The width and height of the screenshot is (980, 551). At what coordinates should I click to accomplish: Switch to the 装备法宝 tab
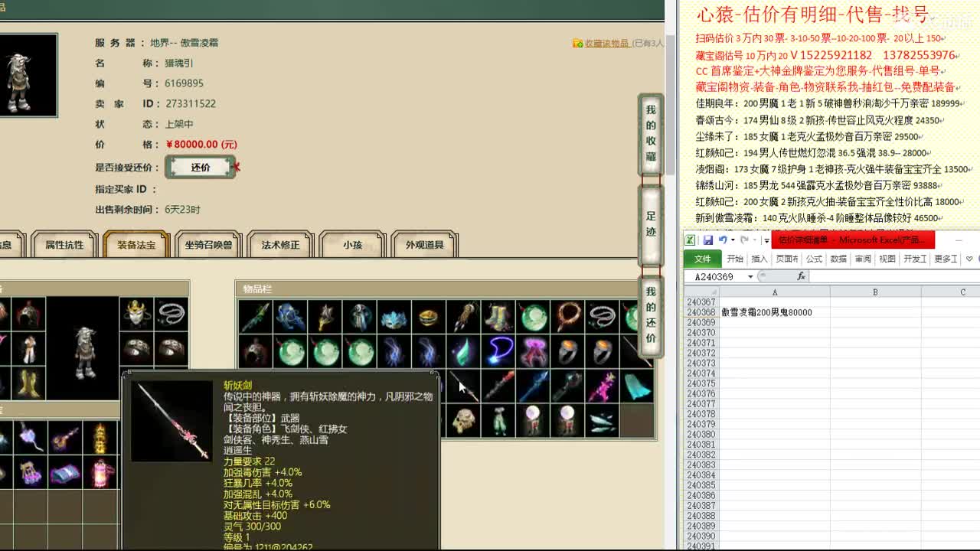[x=136, y=245]
